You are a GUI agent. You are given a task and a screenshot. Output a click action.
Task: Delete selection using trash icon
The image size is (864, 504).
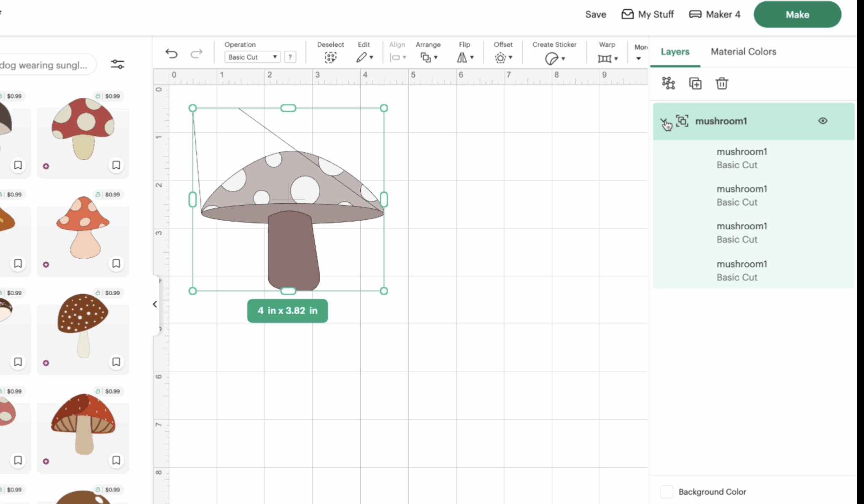pos(722,83)
